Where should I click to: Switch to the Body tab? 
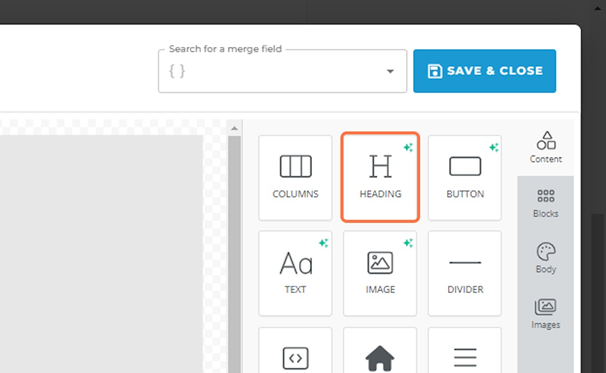(546, 258)
